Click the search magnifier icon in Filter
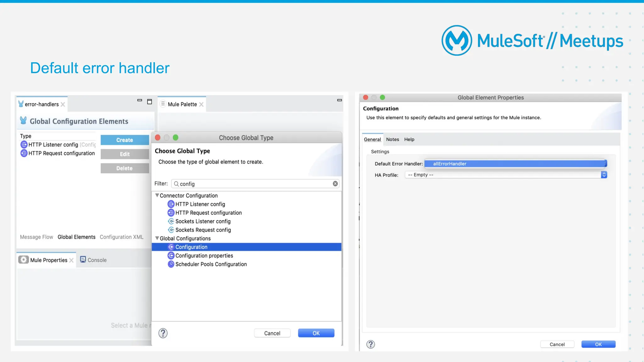 click(x=176, y=184)
